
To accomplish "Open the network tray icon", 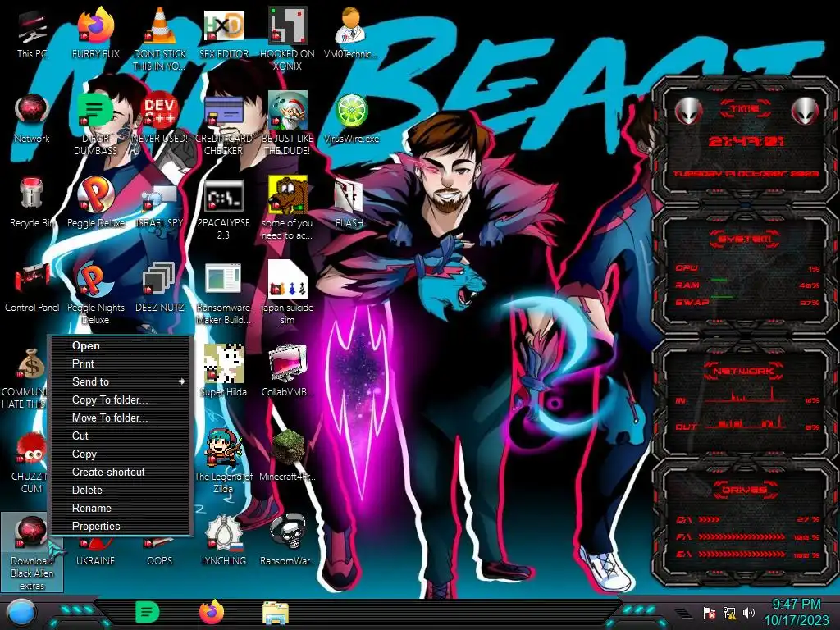I will coord(729,613).
